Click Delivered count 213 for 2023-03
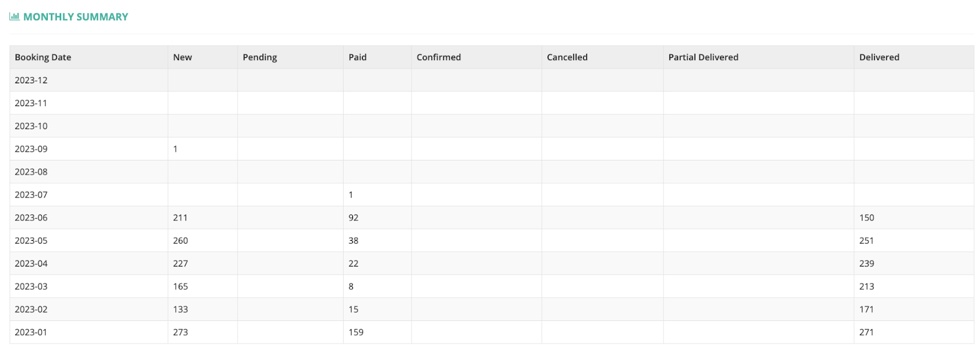The image size is (980, 351). (867, 287)
